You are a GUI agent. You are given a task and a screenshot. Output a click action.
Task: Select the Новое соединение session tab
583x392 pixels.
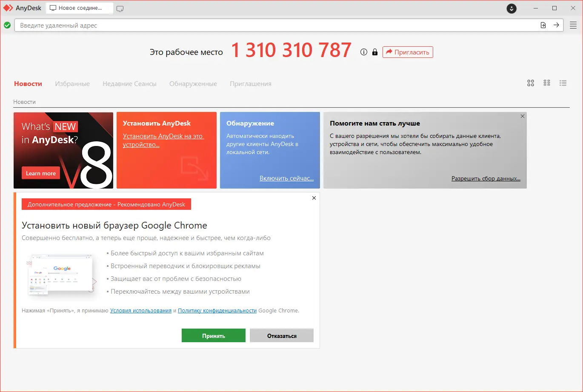pyautogui.click(x=80, y=8)
